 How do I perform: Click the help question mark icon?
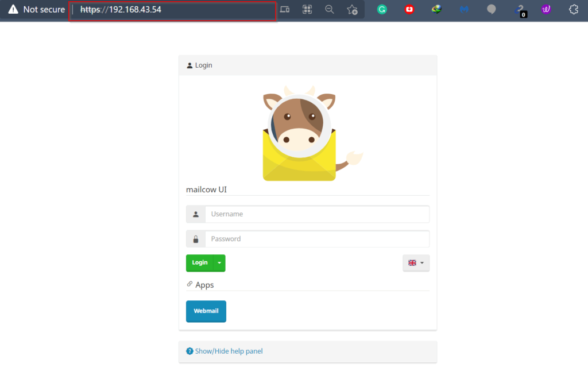click(189, 351)
